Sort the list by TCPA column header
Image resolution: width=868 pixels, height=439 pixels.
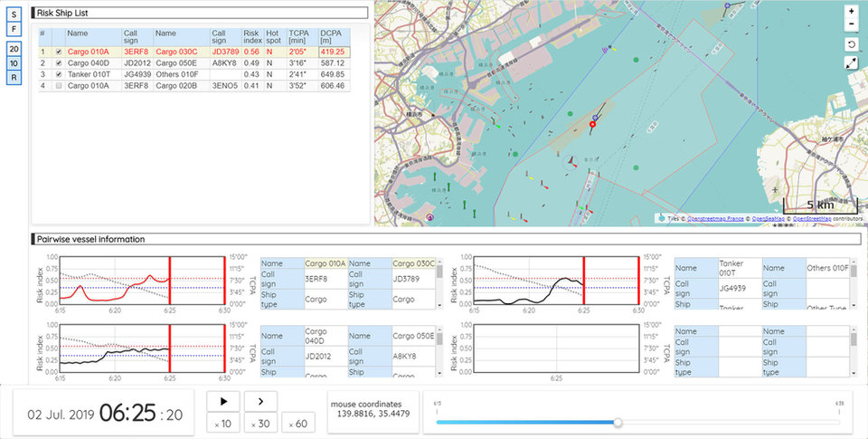[x=300, y=37]
